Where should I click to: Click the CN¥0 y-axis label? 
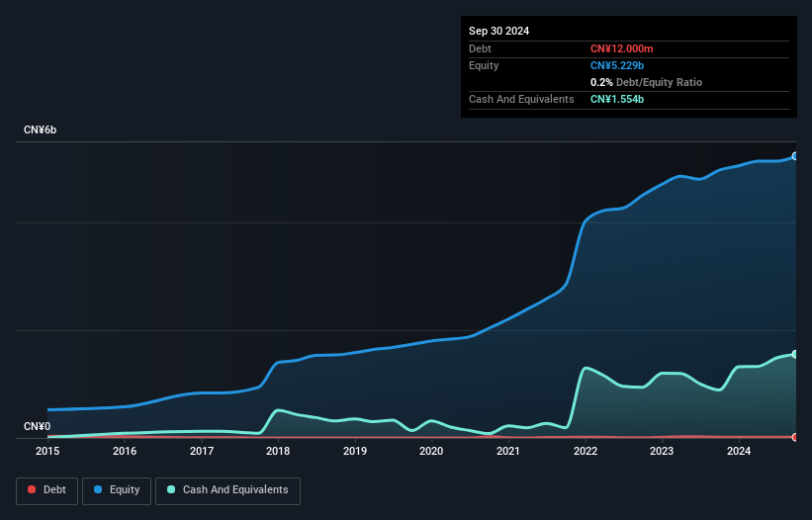[38, 426]
